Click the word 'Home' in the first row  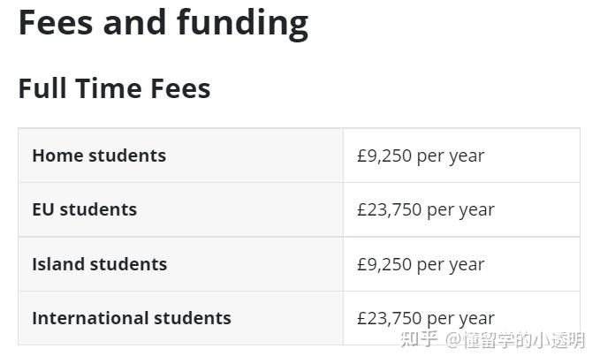click(57, 155)
